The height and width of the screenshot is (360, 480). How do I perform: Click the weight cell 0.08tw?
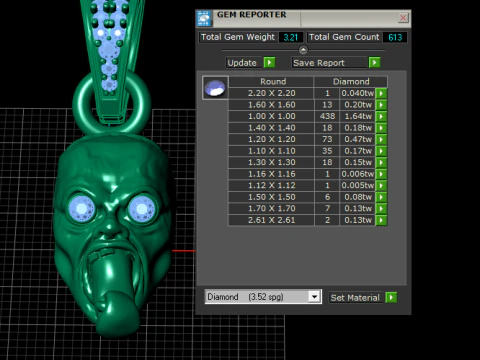point(358,197)
